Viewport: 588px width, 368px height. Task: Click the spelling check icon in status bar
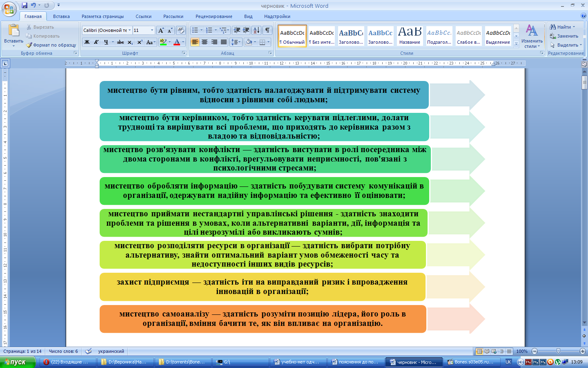coord(88,351)
